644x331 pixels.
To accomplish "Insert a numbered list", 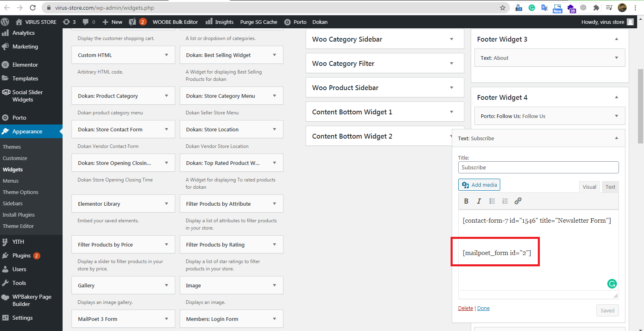I will pyautogui.click(x=505, y=201).
